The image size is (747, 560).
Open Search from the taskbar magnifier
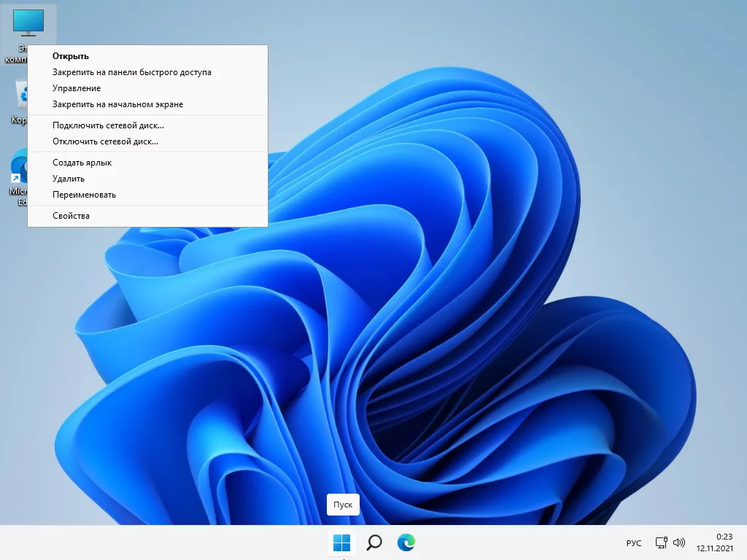[373, 542]
